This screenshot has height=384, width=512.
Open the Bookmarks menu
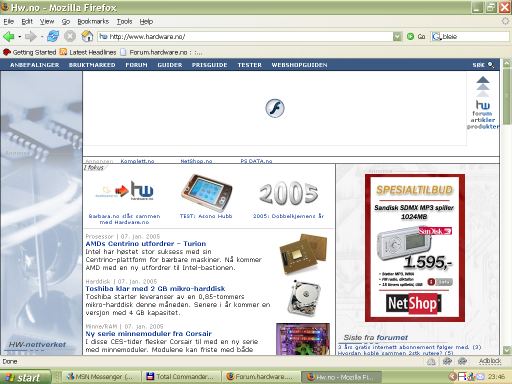[93, 21]
